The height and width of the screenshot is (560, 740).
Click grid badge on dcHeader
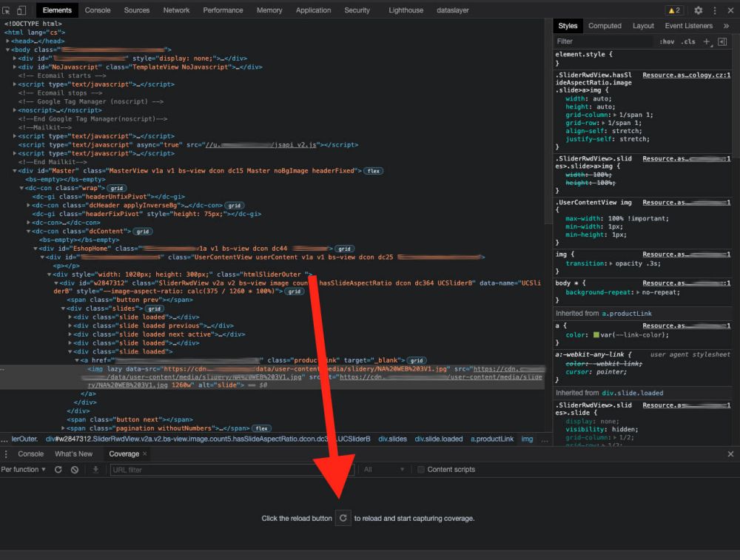235,206
